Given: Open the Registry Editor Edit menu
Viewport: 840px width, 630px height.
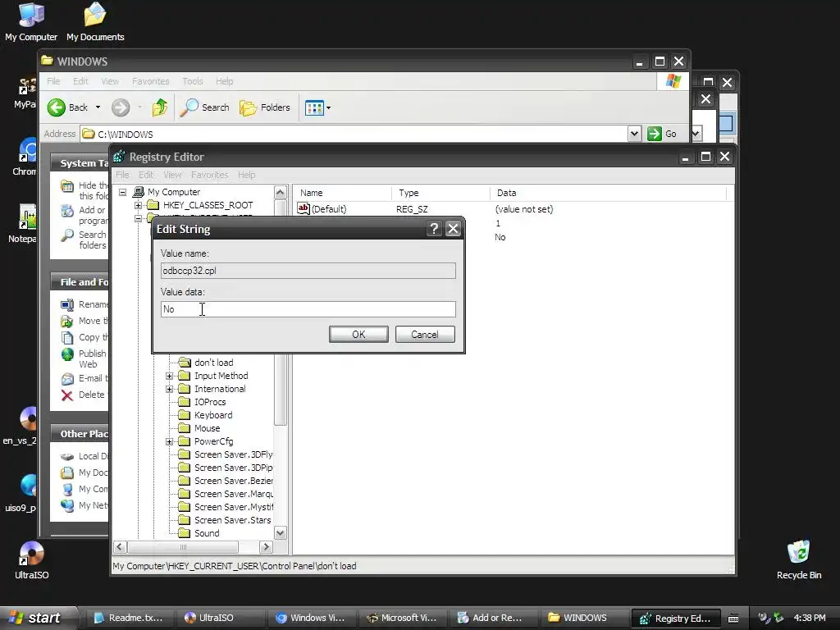Looking at the screenshot, I should pyautogui.click(x=146, y=175).
